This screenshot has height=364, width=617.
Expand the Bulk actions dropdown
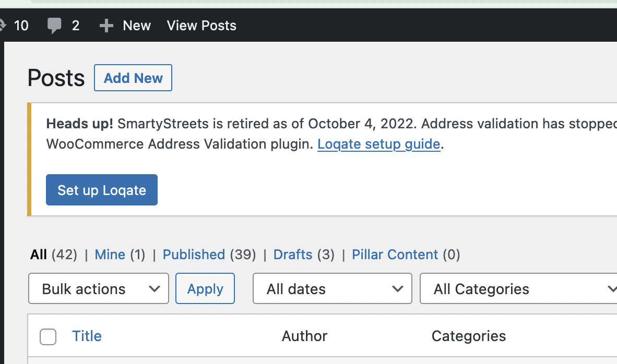[99, 289]
